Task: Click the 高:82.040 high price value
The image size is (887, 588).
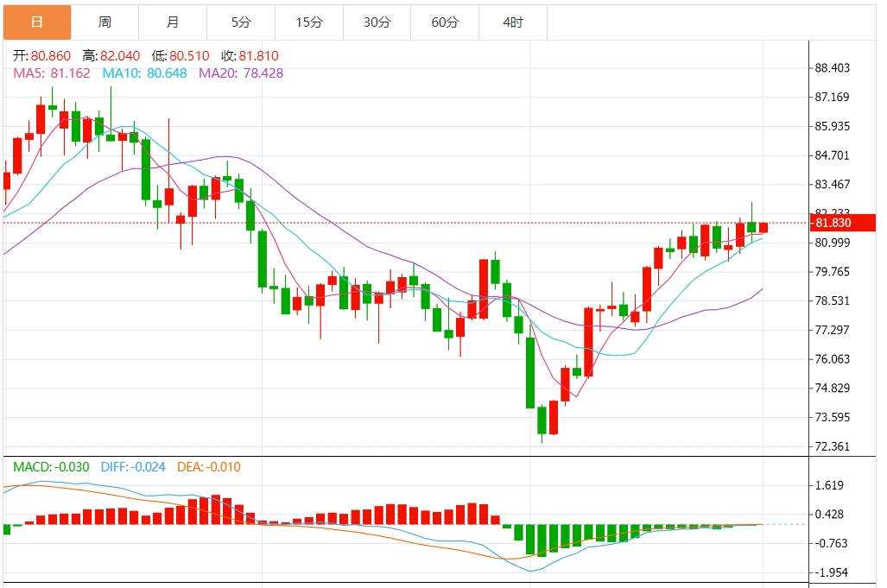Action: click(x=111, y=56)
